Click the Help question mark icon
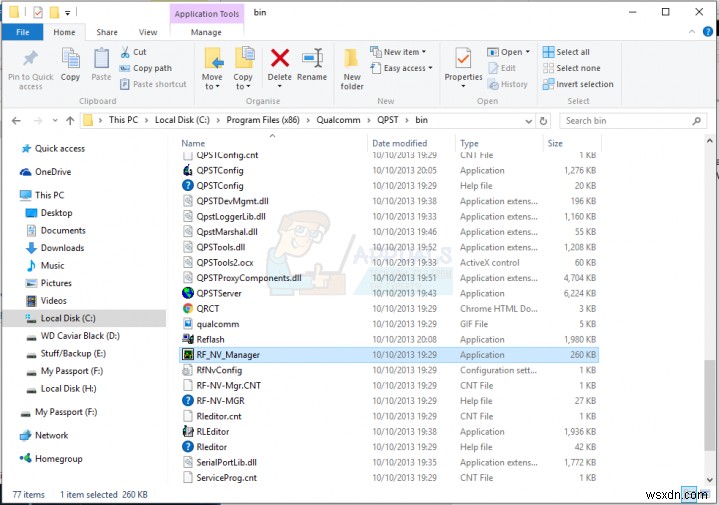 [x=708, y=32]
